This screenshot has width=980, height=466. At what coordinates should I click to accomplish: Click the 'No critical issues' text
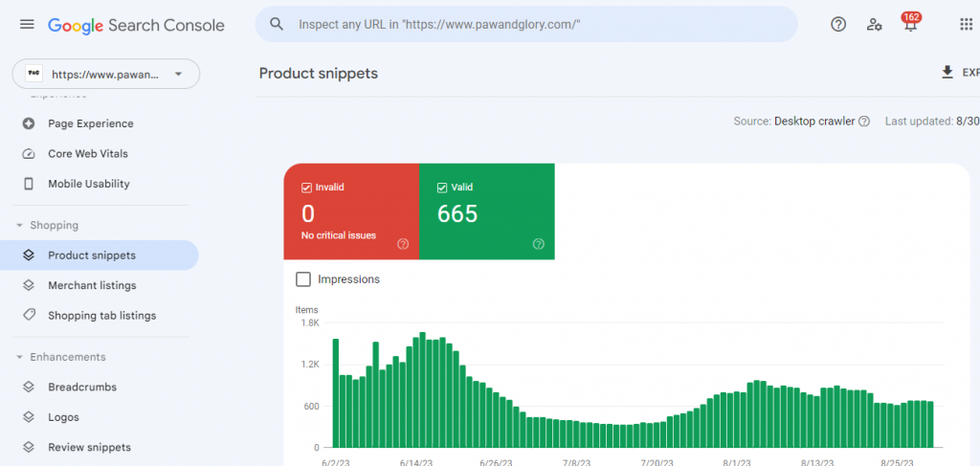pyautogui.click(x=339, y=235)
